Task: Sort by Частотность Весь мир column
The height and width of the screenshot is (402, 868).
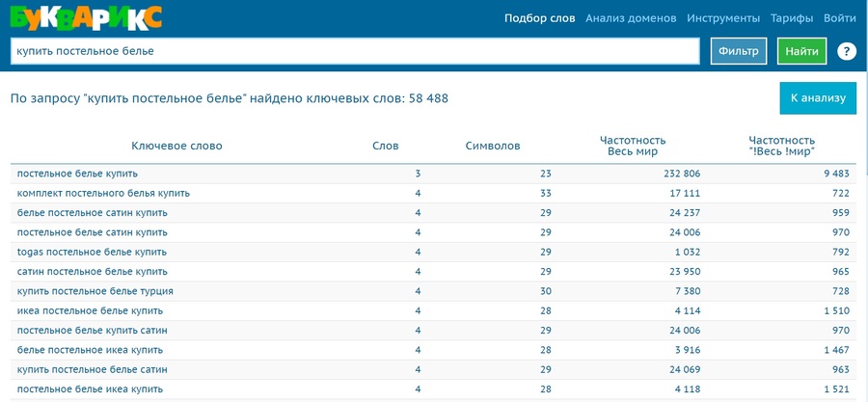Action: pyautogui.click(x=632, y=147)
